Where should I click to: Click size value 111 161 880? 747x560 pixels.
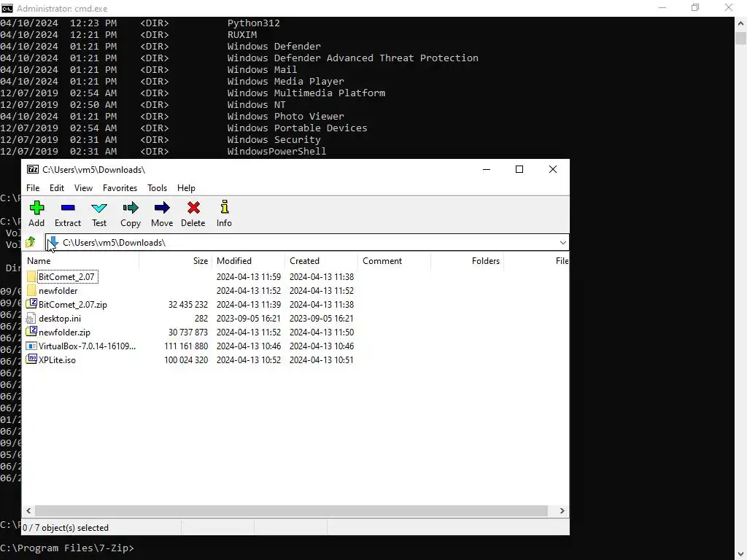pos(186,346)
